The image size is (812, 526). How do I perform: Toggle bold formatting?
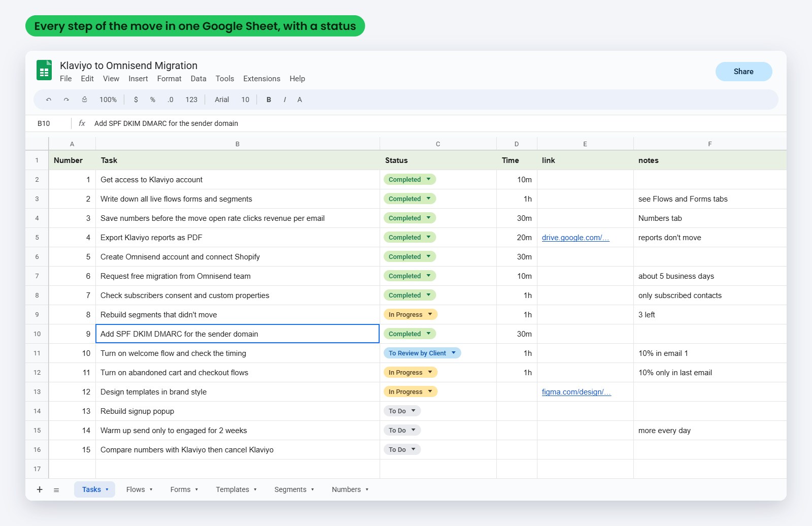point(269,100)
